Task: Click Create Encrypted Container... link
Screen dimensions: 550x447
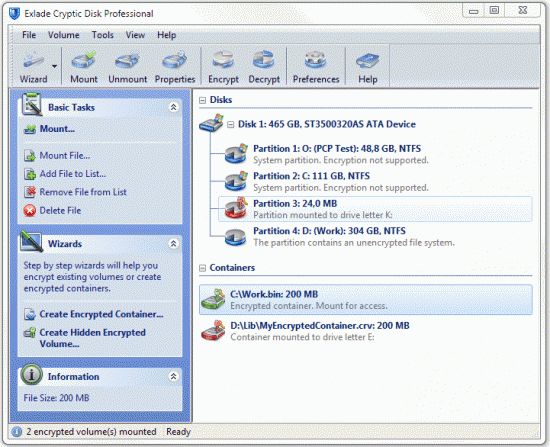Action: click(x=101, y=314)
